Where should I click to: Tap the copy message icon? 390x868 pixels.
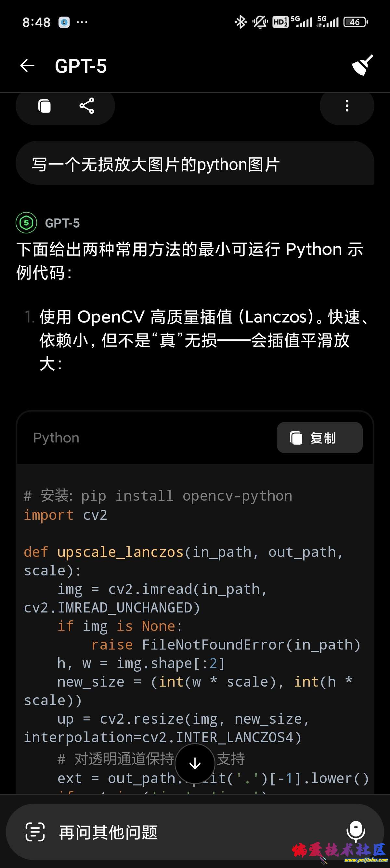pyautogui.click(x=45, y=106)
